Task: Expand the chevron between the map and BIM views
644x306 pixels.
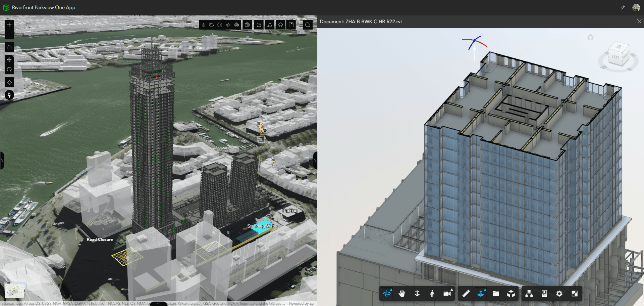Action: (x=315, y=161)
